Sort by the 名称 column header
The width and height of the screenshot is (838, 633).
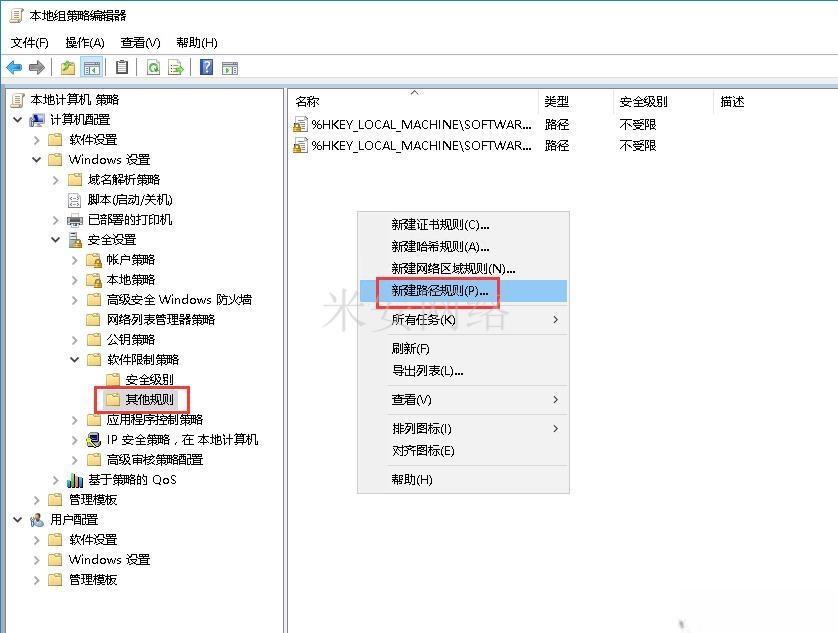pos(414,102)
